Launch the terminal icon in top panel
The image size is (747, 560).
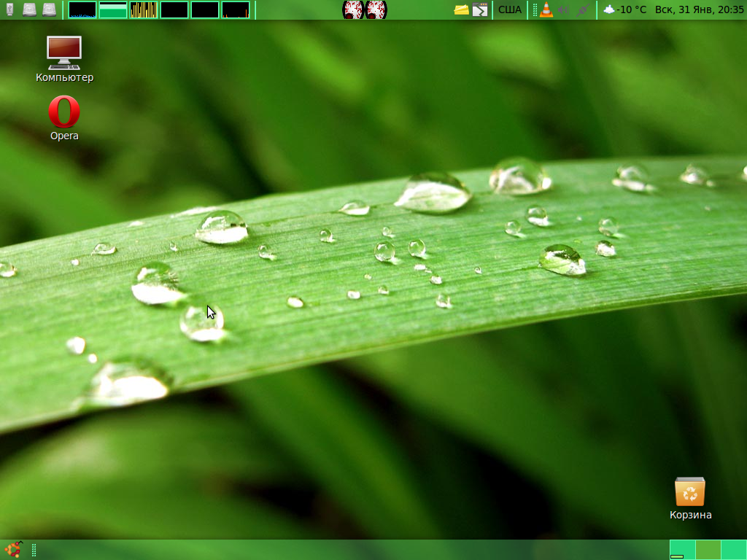pyautogui.click(x=480, y=9)
